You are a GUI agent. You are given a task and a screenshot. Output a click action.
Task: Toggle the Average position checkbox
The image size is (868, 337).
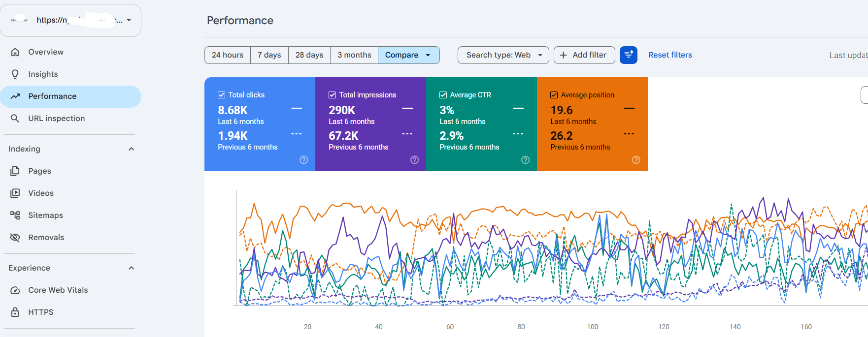pos(554,95)
